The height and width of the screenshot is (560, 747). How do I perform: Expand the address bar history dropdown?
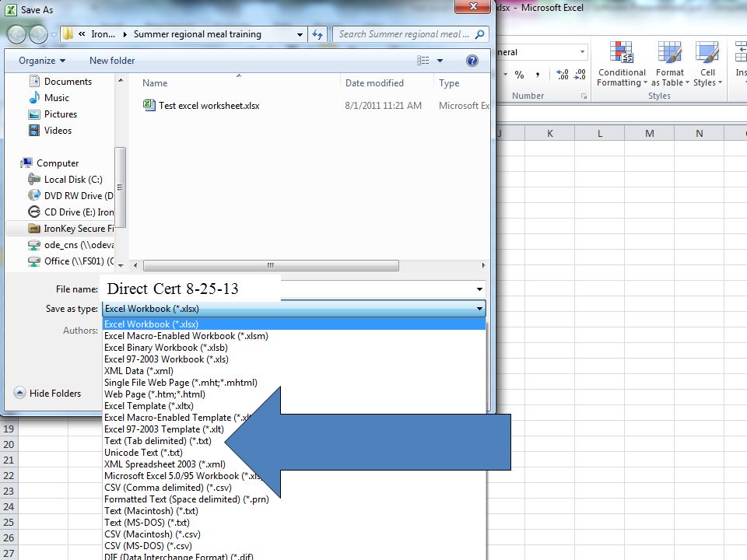(x=300, y=34)
